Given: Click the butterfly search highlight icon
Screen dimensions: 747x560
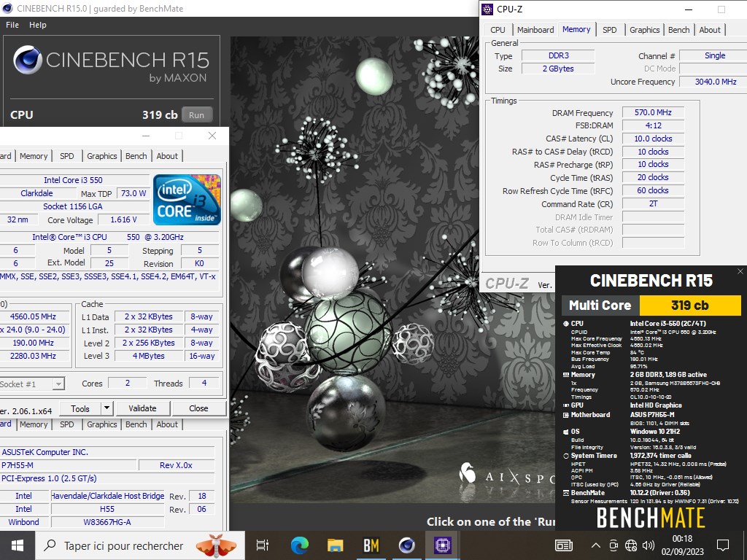Looking at the screenshot, I should click(216, 545).
